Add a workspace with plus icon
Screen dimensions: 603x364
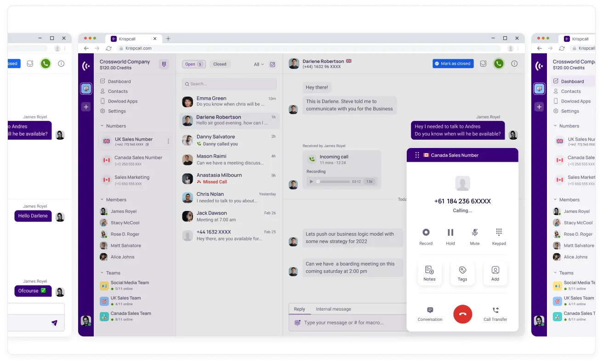(86, 107)
